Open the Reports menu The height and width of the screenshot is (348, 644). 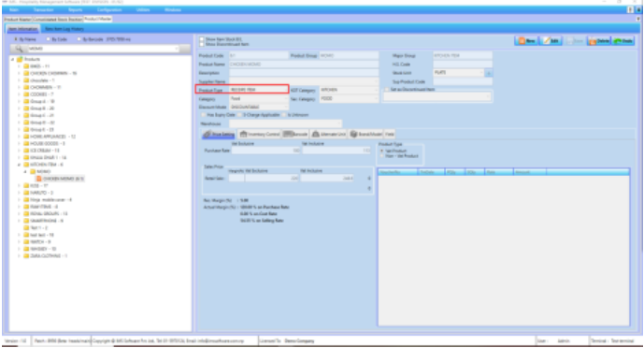tap(75, 10)
